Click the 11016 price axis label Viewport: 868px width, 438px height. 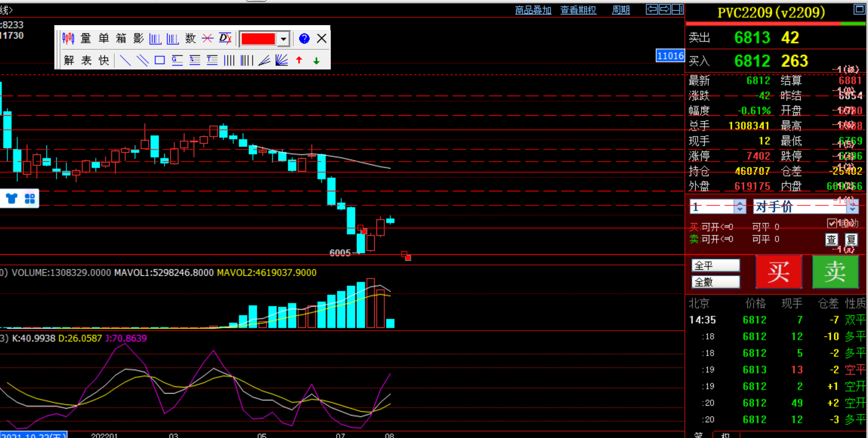[670, 56]
